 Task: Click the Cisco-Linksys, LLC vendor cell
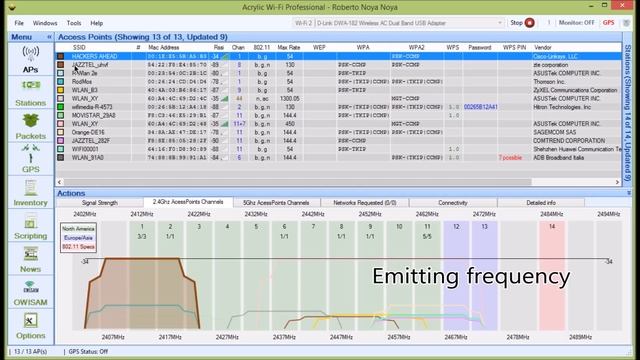point(555,56)
